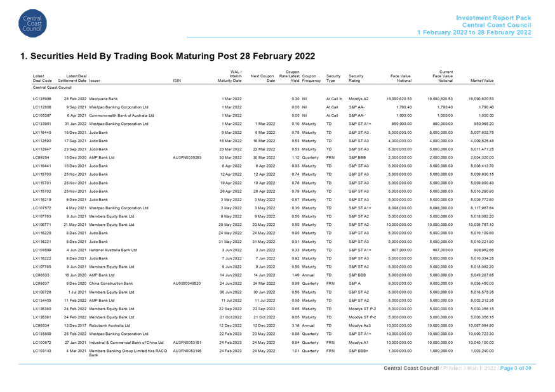Click the rightmost Market Value column header
This screenshot has height=392, width=555.
[483, 81]
